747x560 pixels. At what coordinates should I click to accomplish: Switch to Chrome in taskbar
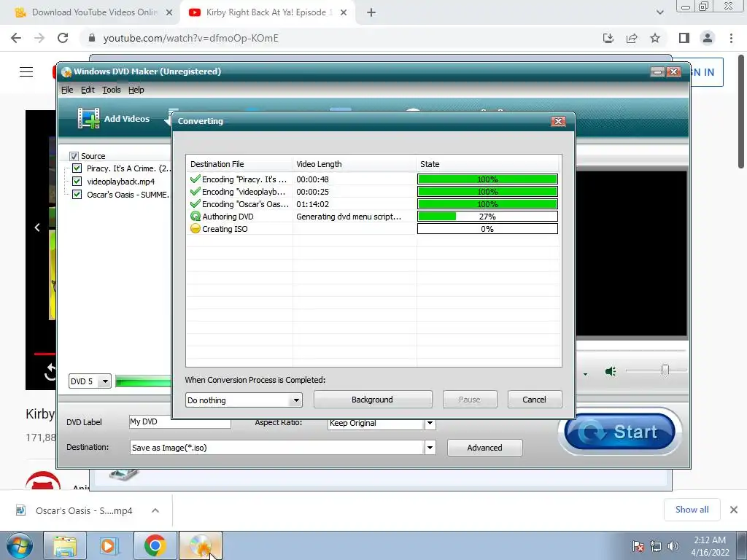(x=155, y=545)
